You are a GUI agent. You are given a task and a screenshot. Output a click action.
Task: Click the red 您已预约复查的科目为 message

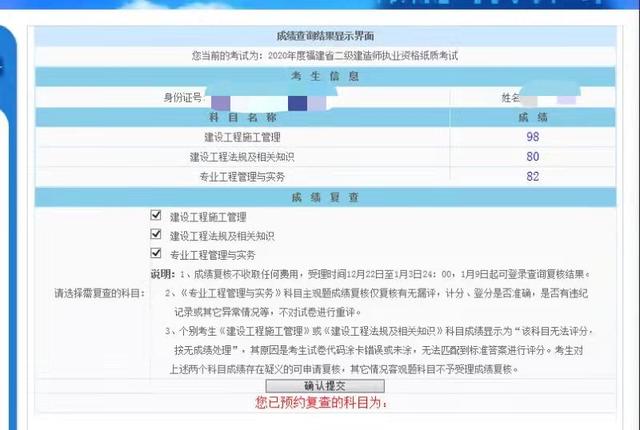[x=321, y=403]
